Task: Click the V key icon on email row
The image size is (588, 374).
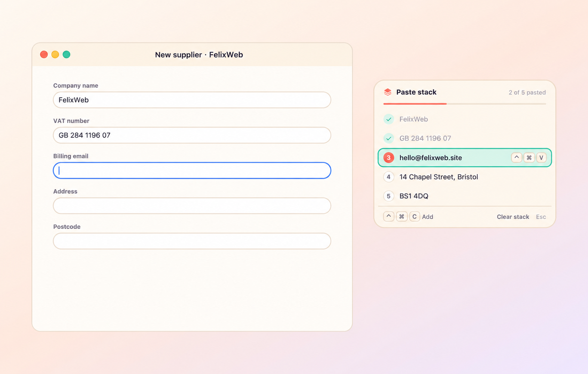Action: coord(541,158)
